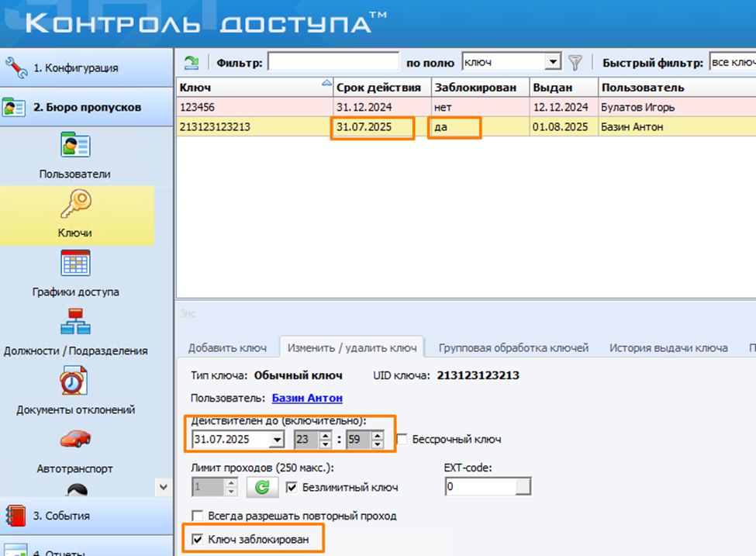Enable the Бессрочный ключ checkbox
The image size is (756, 556).
[x=402, y=440]
